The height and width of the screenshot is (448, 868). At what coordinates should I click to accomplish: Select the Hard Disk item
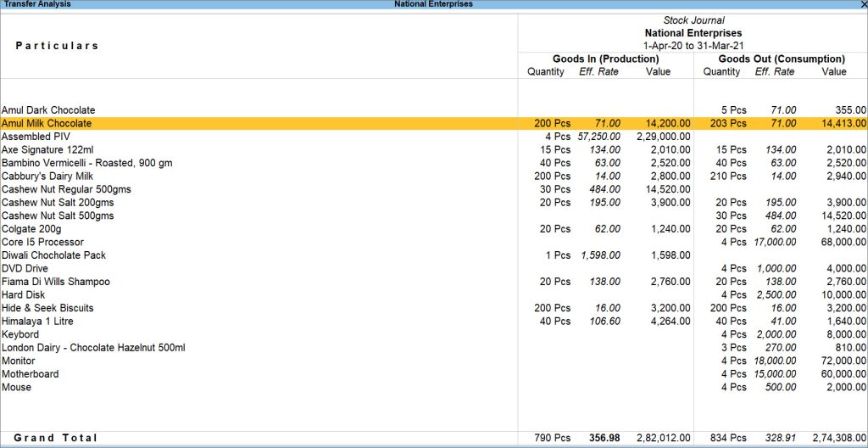click(x=23, y=295)
